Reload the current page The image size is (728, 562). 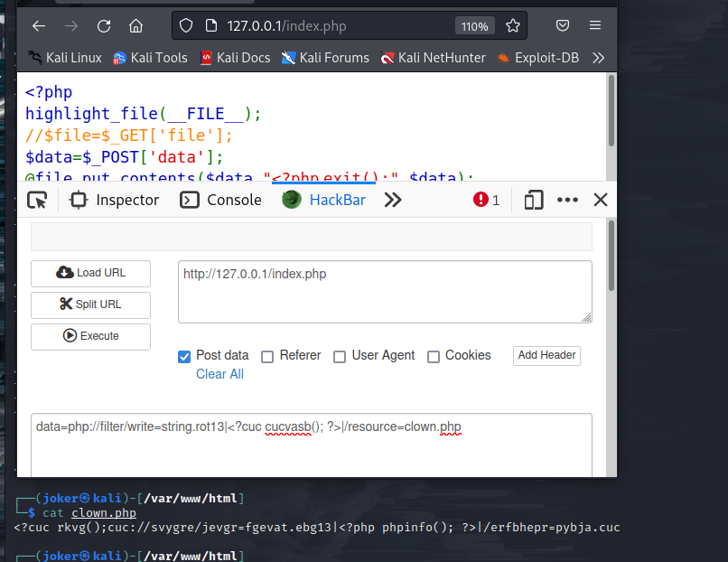coord(104,26)
